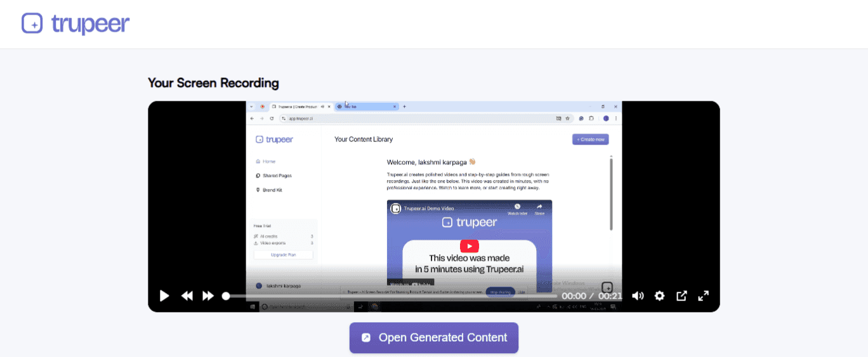Viewport: 868px width, 357px height.
Task: Enter fullscreen video mode
Action: [x=703, y=295]
